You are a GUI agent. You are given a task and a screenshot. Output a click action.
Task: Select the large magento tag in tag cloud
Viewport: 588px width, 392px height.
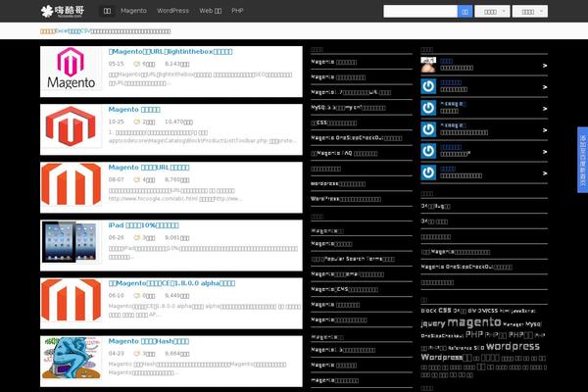point(474,322)
